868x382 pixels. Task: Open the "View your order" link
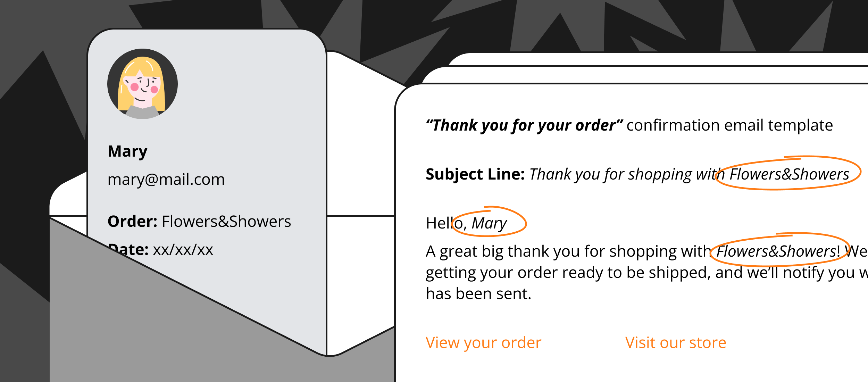point(483,343)
